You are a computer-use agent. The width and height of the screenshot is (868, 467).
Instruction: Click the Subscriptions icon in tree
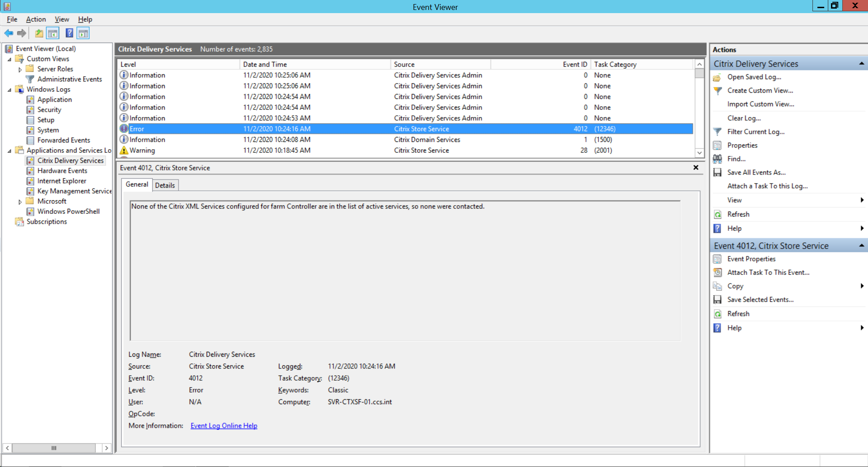19,222
